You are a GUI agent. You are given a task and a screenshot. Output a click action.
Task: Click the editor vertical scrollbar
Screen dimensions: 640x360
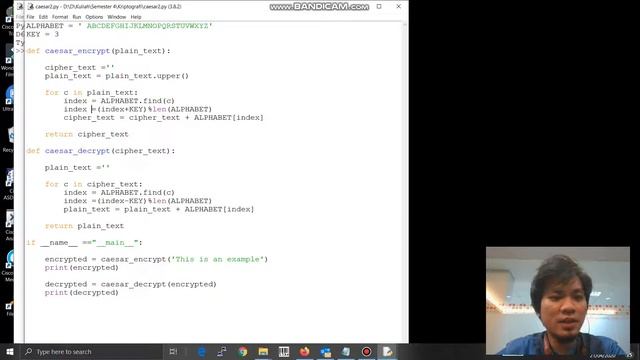pyautogui.click(x=404, y=182)
